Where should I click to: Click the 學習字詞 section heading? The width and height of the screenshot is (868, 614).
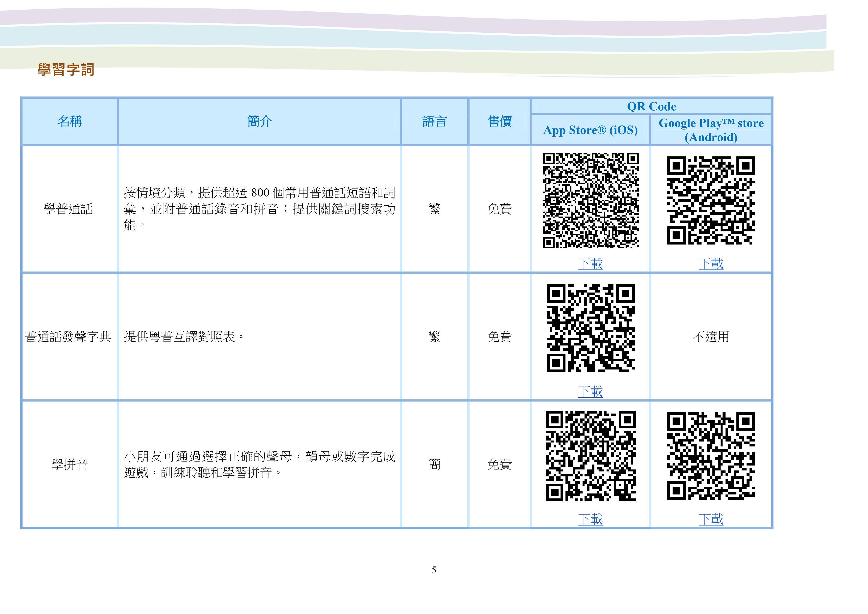[x=66, y=70]
